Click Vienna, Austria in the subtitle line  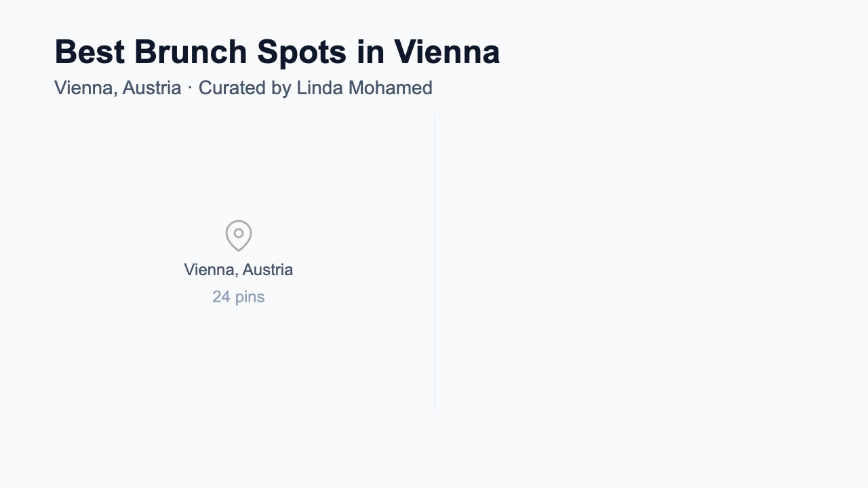click(x=117, y=88)
